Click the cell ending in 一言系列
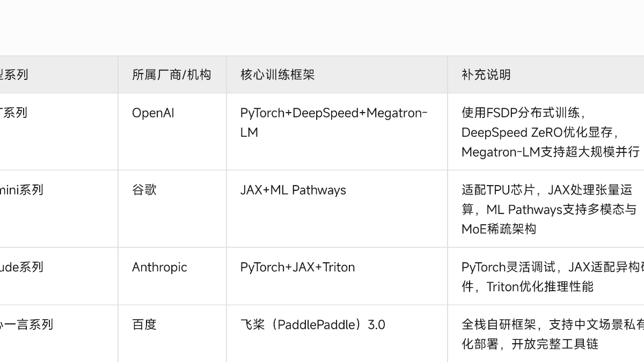Screen dimensions: 644x362 click(59, 334)
